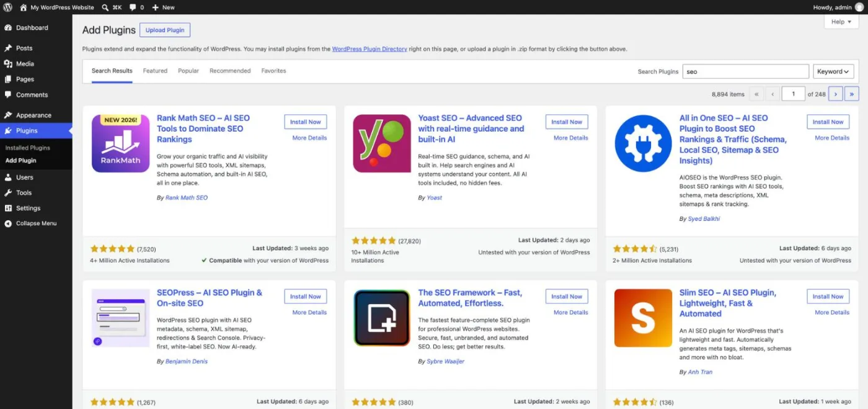Click the Rank Math plugin icon
This screenshot has height=409, width=868.
(121, 143)
